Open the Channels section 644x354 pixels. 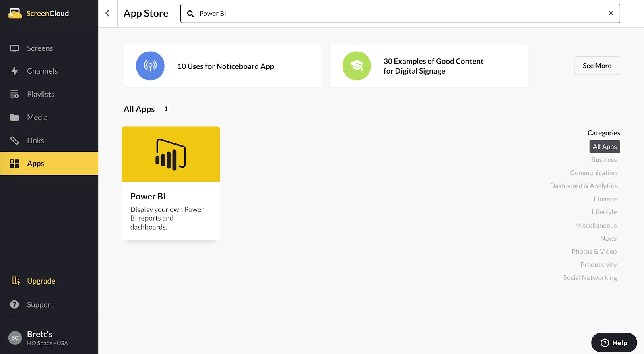[49, 71]
